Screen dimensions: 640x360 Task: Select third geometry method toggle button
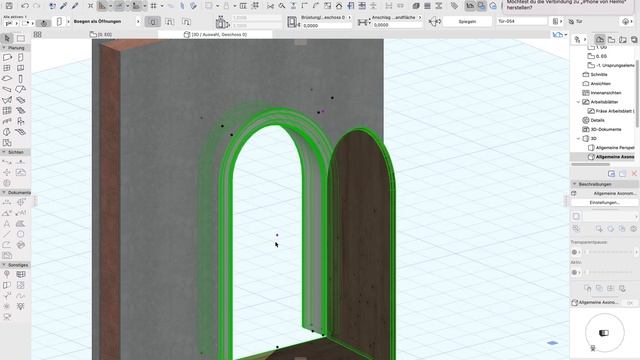186,22
